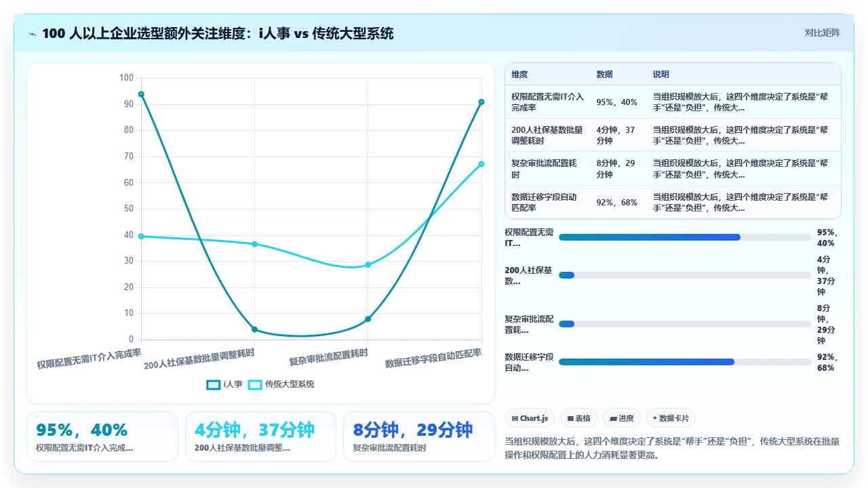Click the 200人社保基数 progress bar
The height and width of the screenshot is (488, 868).
(685, 275)
